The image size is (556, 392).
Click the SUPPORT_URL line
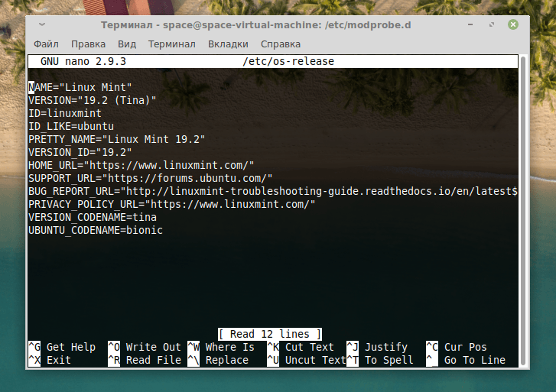tap(151, 178)
